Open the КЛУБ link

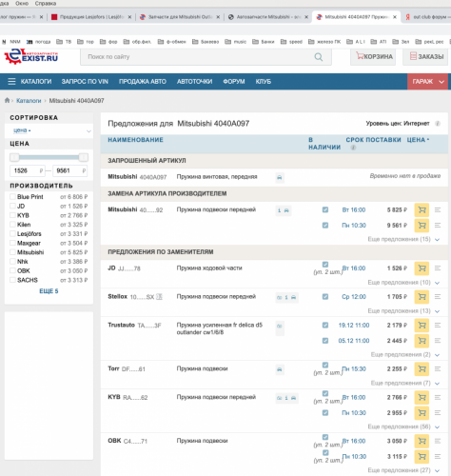[x=264, y=82]
